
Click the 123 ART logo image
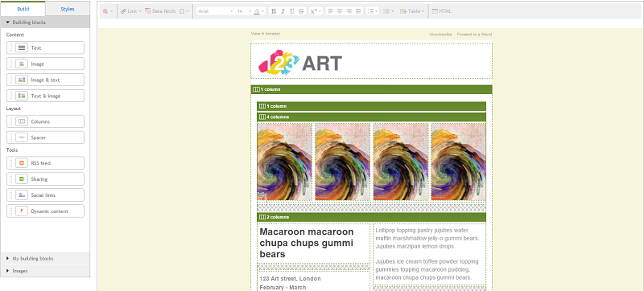pyautogui.click(x=300, y=62)
